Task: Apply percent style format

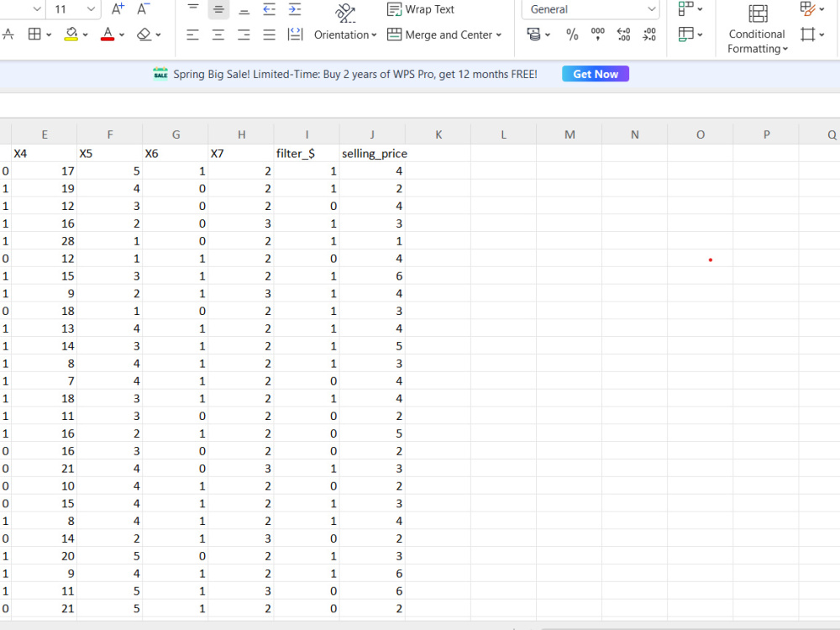Action: (x=572, y=34)
